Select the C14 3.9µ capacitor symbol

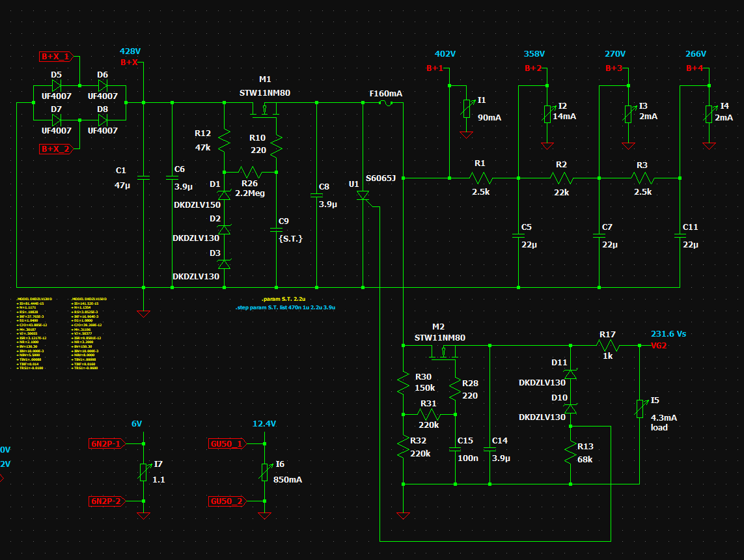tap(489, 449)
